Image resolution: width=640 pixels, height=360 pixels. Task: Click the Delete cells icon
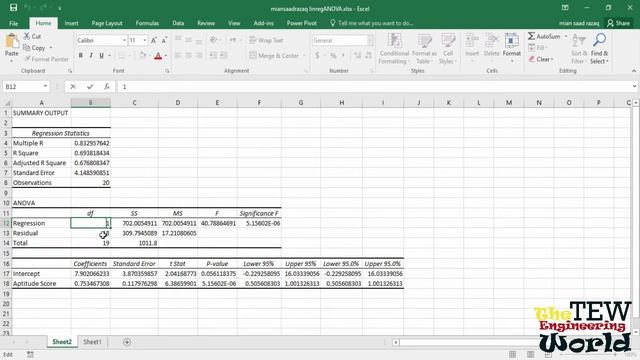(x=492, y=41)
